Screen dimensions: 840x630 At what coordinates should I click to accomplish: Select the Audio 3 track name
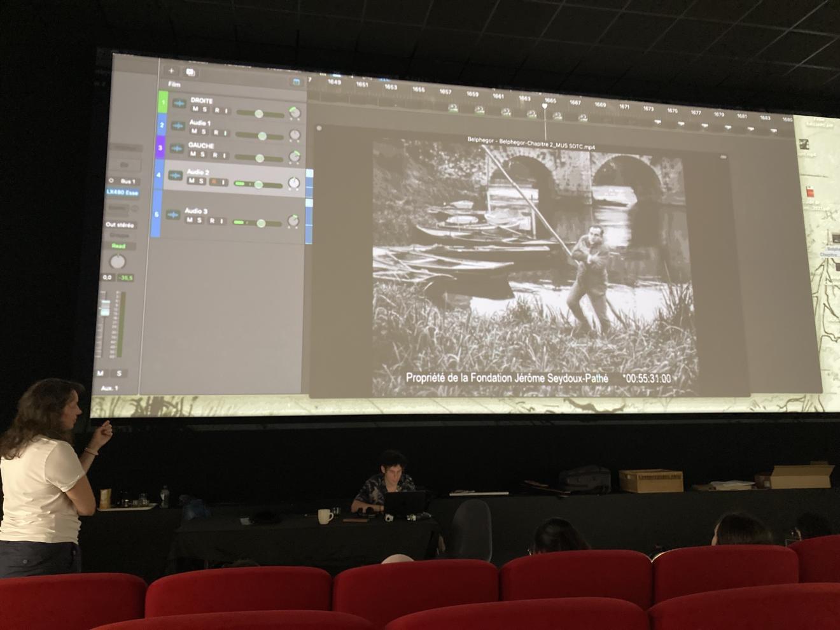196,211
